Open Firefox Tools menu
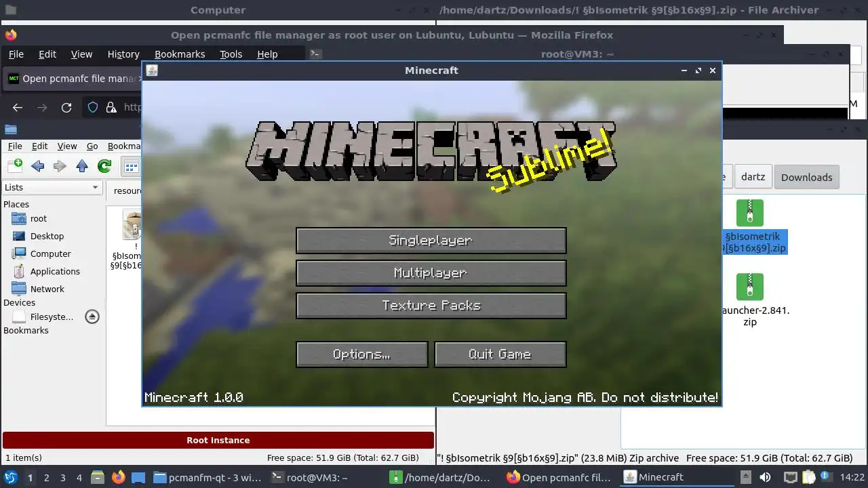Viewport: 868px width, 488px height. pyautogui.click(x=231, y=54)
